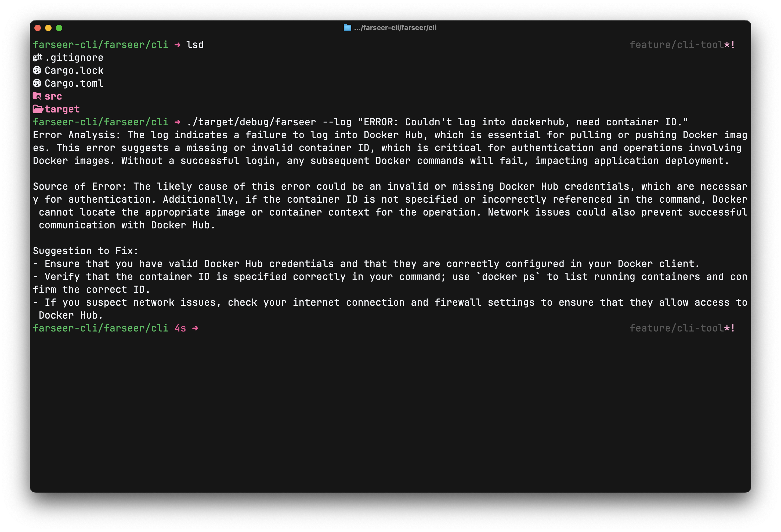Image resolution: width=781 pixels, height=532 pixels.
Task: Click the "Suggestion to Fix:" heading
Action: pos(85,251)
